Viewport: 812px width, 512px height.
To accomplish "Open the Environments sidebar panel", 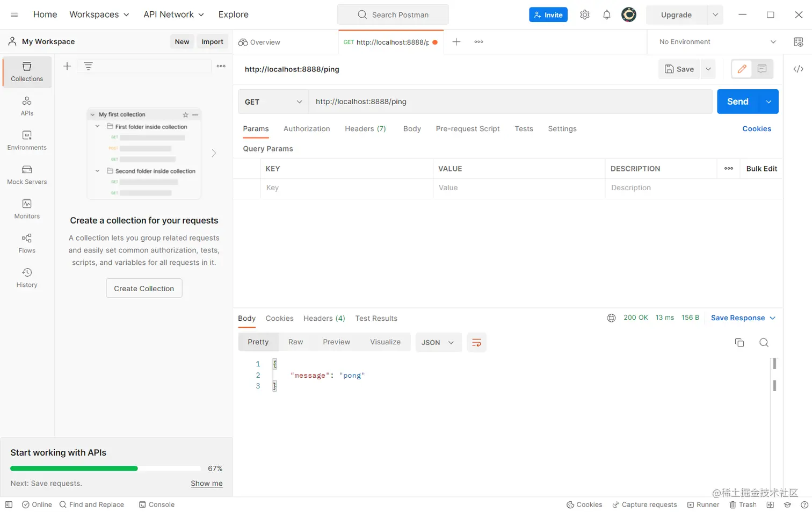I will (27, 141).
